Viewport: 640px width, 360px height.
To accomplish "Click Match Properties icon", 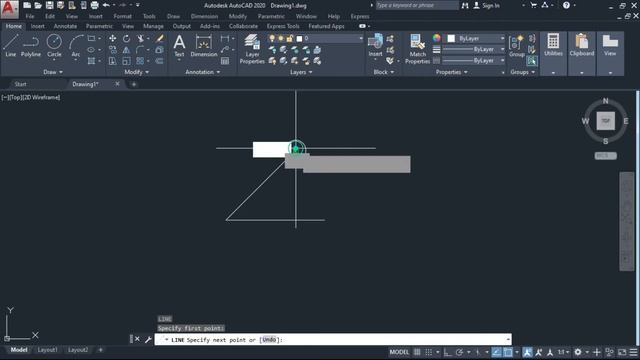I will pos(417,49).
